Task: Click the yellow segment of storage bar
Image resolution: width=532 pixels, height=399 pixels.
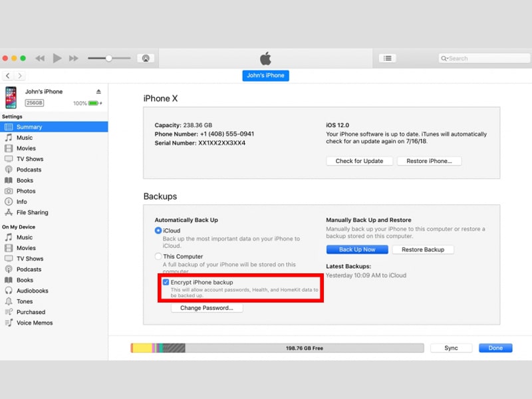Action: click(142, 348)
